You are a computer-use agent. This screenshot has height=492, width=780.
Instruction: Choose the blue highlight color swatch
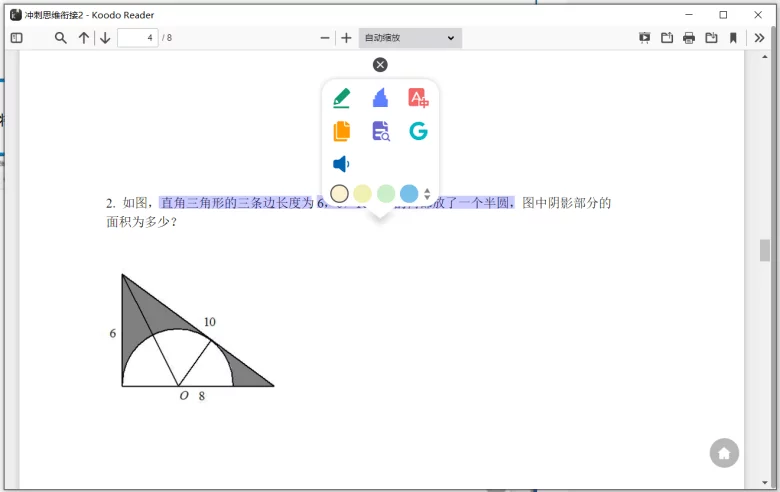pos(409,194)
